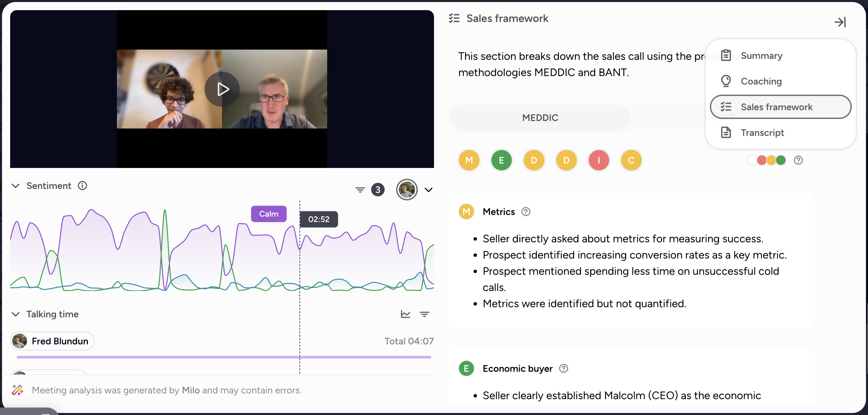This screenshot has width=868, height=415.
Task: Click help icon next to Metrics
Action: pos(526,212)
